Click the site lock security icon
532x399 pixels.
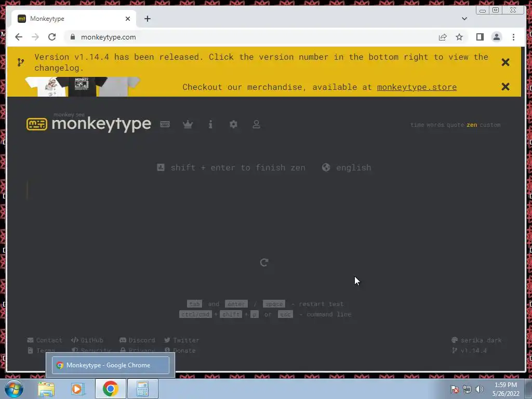pos(73,37)
